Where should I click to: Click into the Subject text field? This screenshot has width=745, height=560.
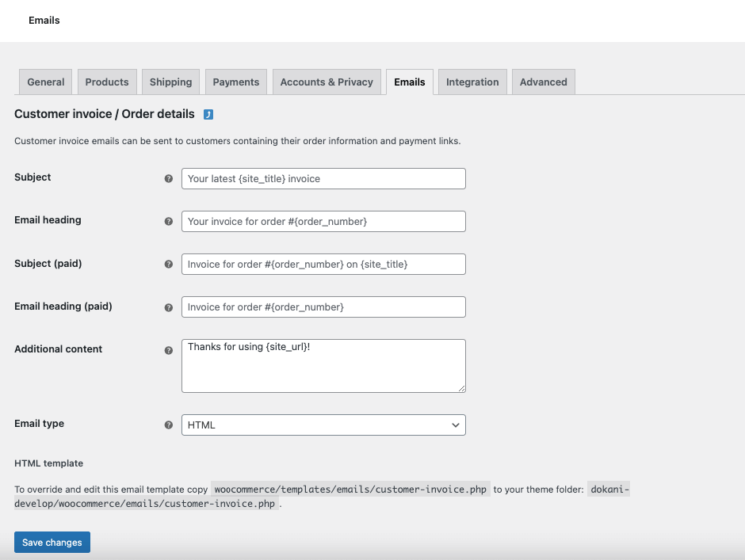(323, 179)
